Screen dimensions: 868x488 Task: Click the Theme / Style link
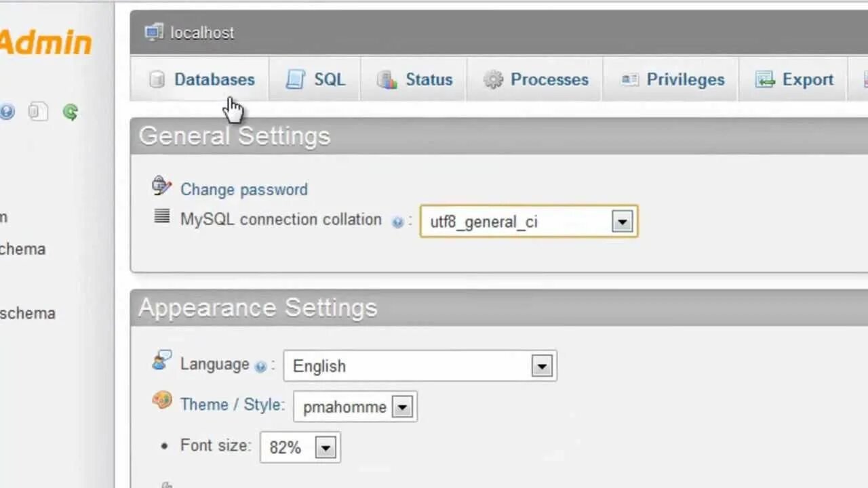(x=231, y=405)
